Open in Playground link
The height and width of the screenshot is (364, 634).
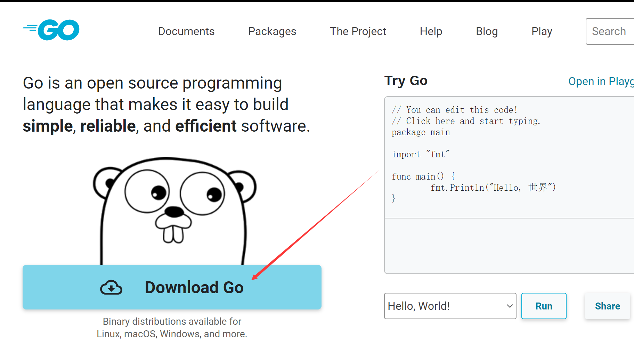point(601,81)
